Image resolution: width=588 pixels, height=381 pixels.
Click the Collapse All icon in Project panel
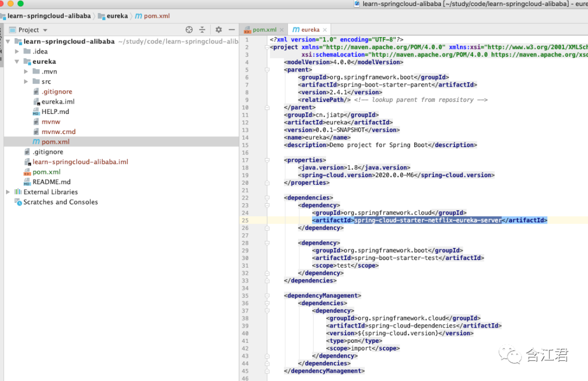tap(202, 30)
